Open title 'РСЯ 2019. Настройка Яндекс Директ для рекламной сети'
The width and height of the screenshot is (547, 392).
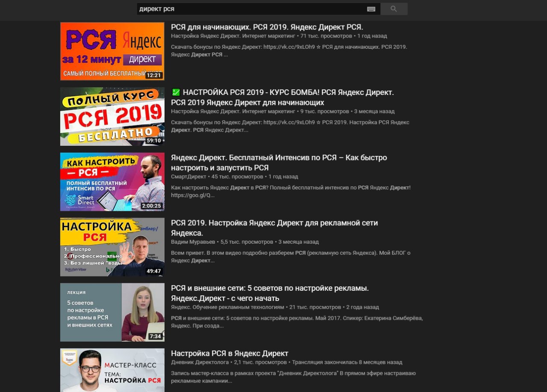(x=274, y=228)
